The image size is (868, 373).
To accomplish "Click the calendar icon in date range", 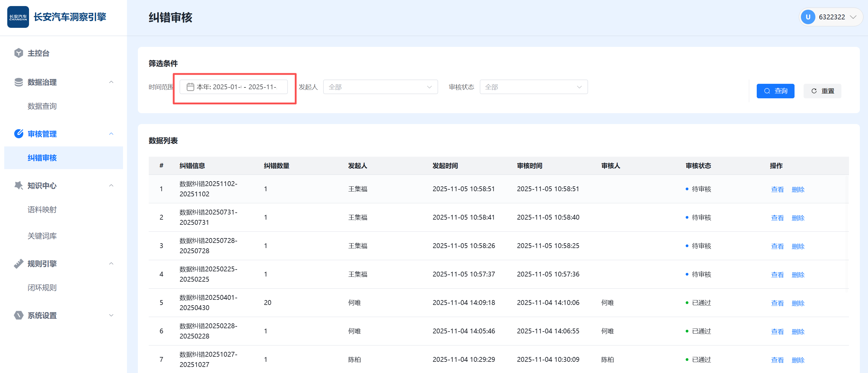I will tap(190, 87).
